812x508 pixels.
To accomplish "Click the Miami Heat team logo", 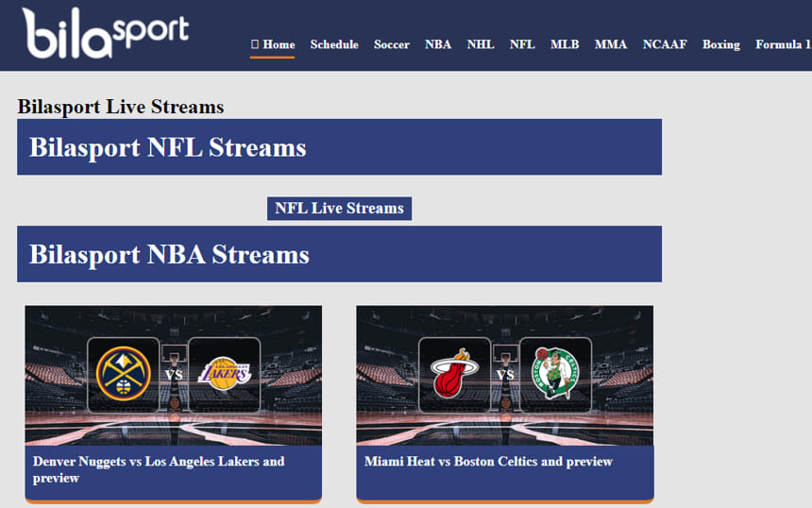I will (x=454, y=374).
